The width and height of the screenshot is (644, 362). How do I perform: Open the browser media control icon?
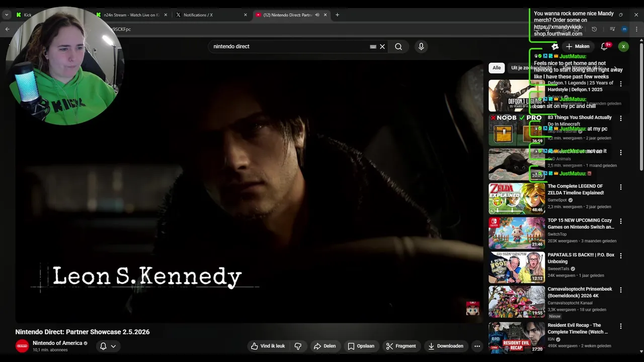[x=612, y=29]
